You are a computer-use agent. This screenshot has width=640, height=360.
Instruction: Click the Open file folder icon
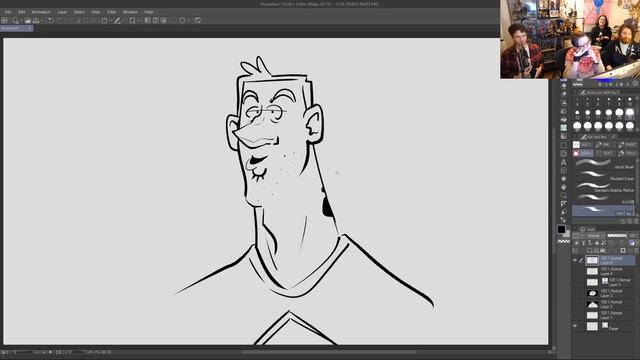pyautogui.click(x=28, y=20)
